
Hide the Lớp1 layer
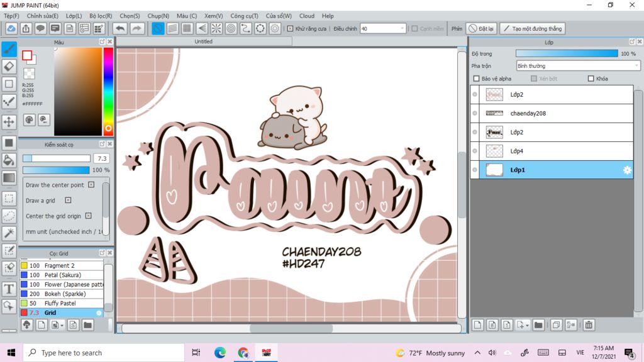[x=475, y=170]
